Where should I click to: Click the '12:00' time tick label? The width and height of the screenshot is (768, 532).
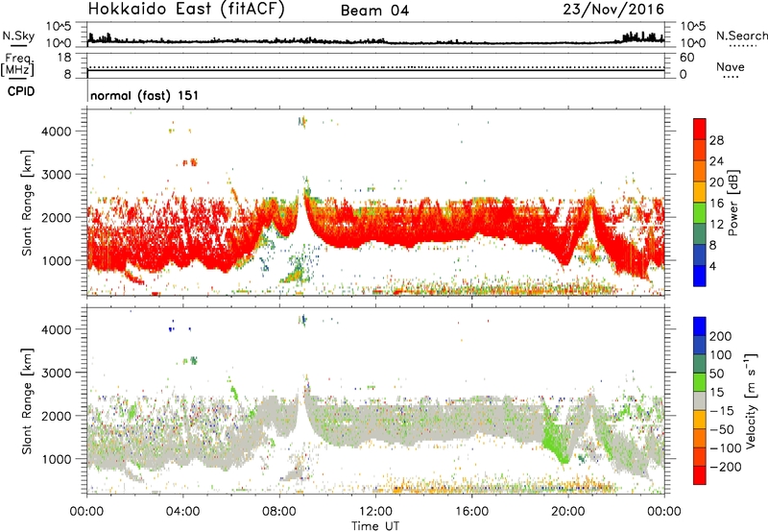pyautogui.click(x=375, y=512)
